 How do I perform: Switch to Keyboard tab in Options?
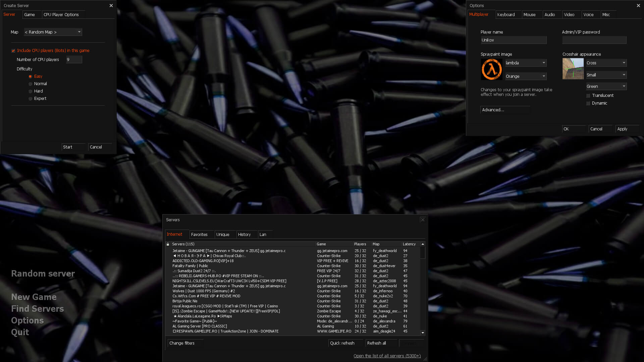click(508, 14)
